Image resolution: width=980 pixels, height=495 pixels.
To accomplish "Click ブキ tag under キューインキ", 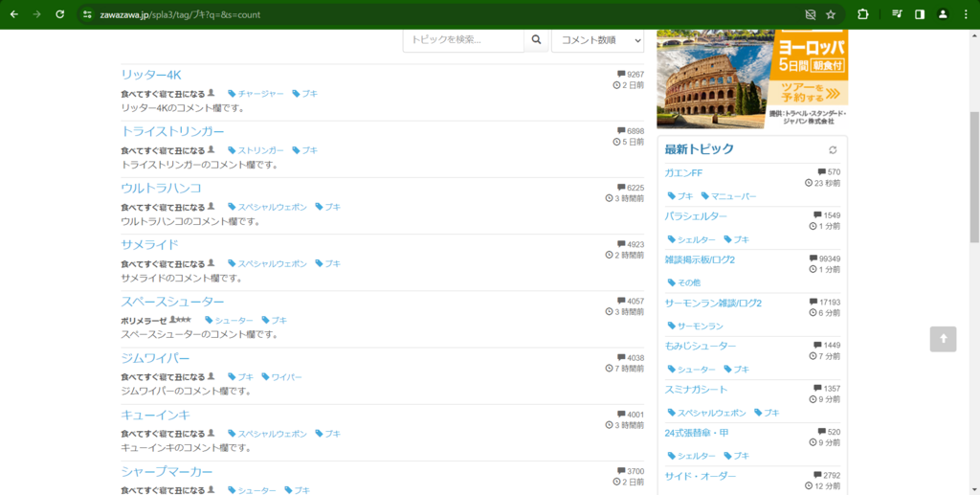I will pos(328,434).
